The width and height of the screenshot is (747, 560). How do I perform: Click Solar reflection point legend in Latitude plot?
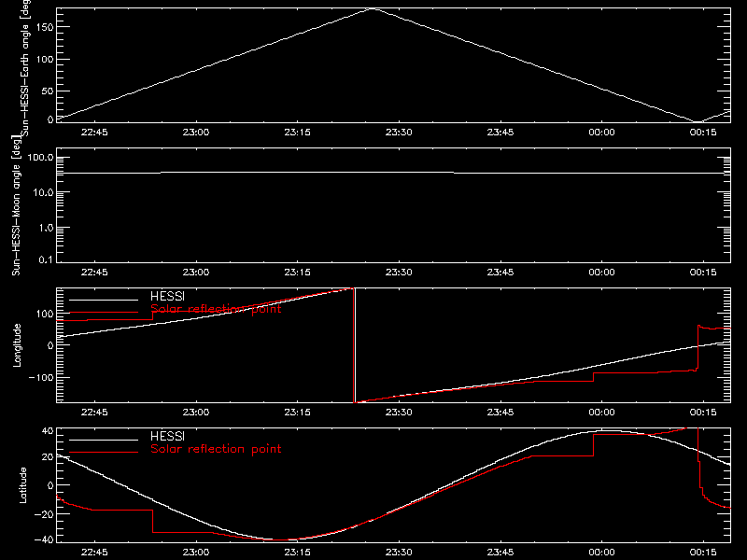pos(216,449)
